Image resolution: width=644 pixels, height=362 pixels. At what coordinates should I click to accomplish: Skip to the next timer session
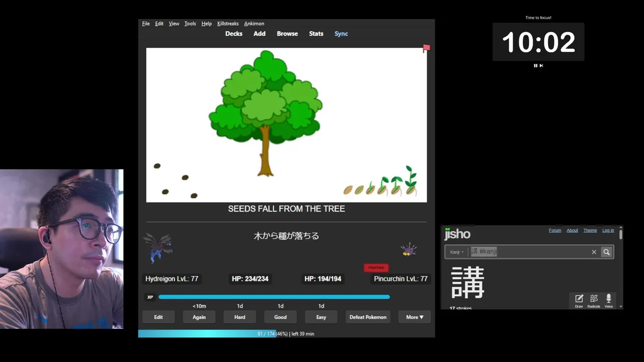[x=541, y=65]
